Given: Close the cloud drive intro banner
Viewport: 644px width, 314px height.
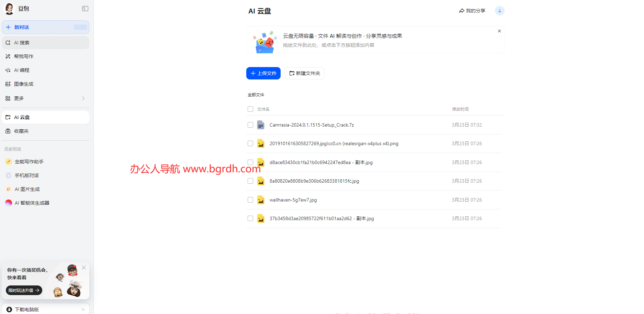Looking at the screenshot, I should coord(499,31).
